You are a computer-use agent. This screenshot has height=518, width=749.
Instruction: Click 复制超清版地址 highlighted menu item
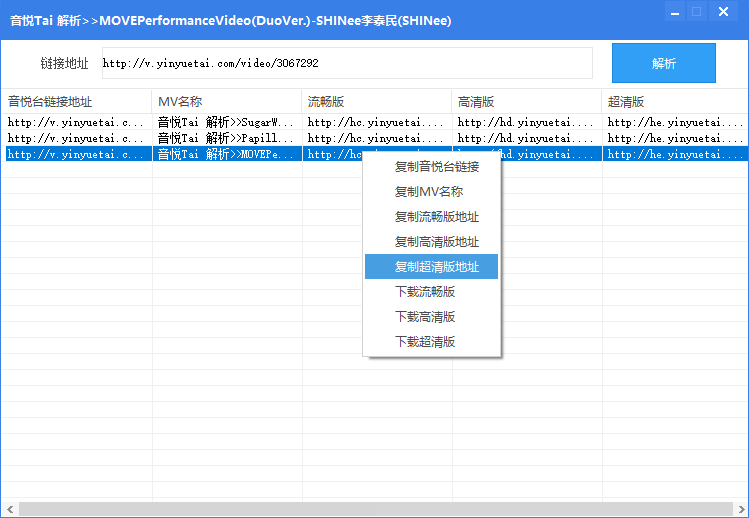click(436, 267)
